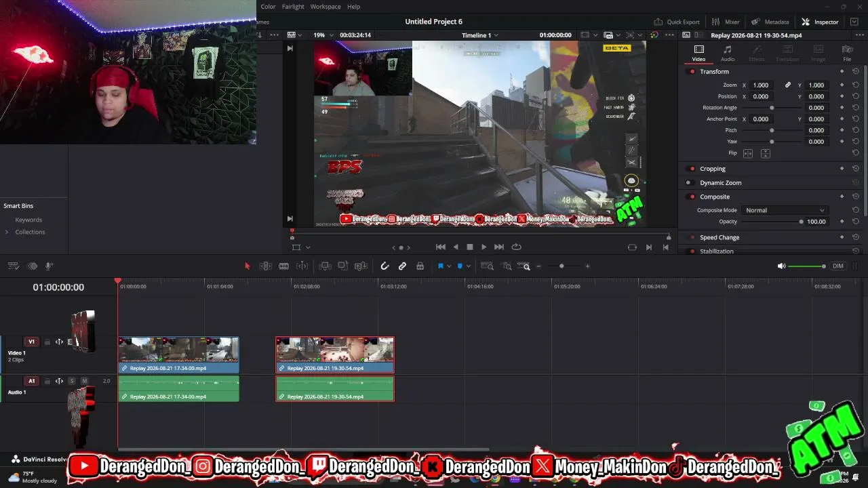
Task: Activate the Trim Edit Mode tool
Action: pyautogui.click(x=266, y=266)
